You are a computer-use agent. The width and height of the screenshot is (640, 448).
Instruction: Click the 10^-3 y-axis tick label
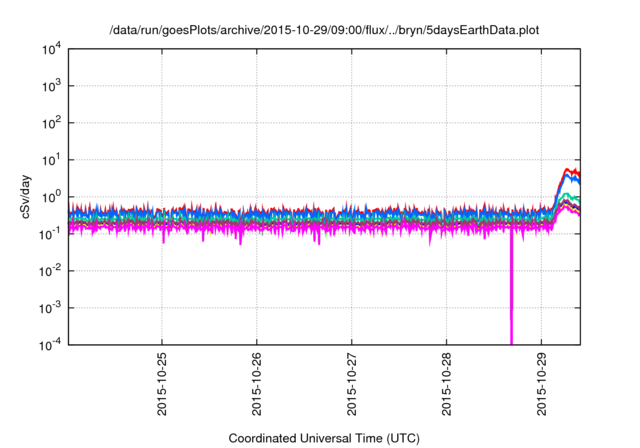pos(49,308)
